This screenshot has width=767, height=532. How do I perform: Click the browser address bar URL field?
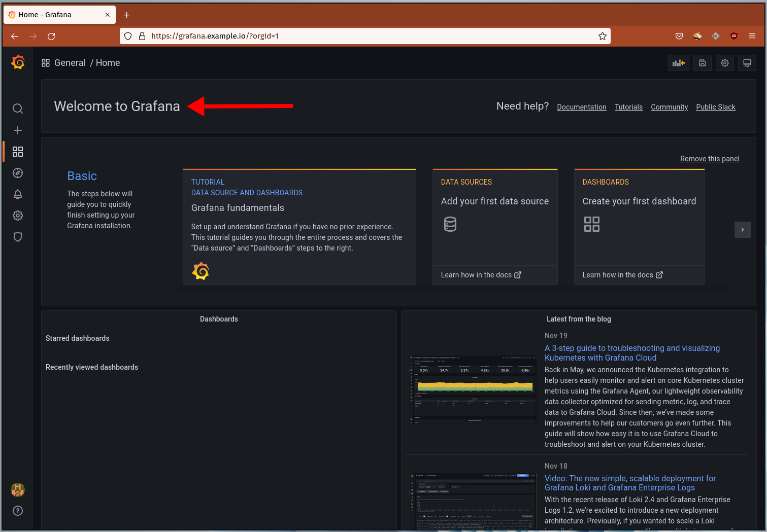[x=365, y=36]
